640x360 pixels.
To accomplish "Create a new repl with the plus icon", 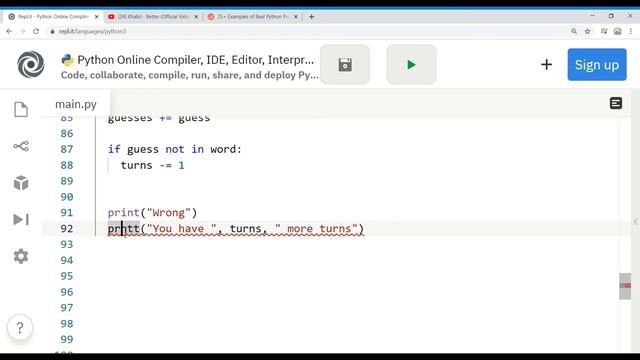I will pos(546,64).
